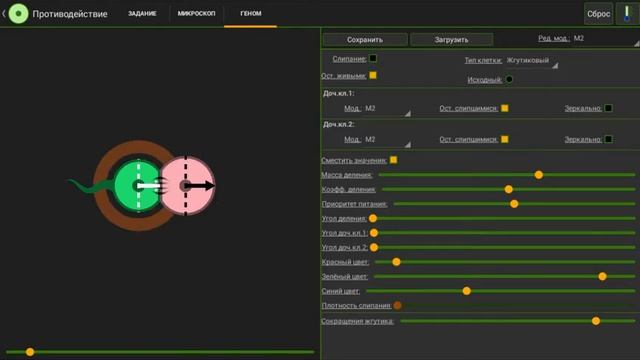This screenshot has width=640, height=360.
Task: Toggle the Сместить значения checkbox
Action: click(393, 160)
